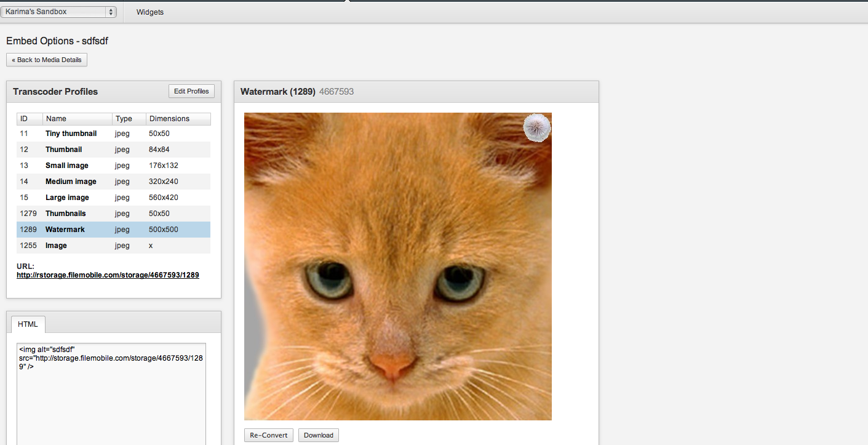Select the Watermark profile row
This screenshot has height=445, width=868.
[x=113, y=230]
